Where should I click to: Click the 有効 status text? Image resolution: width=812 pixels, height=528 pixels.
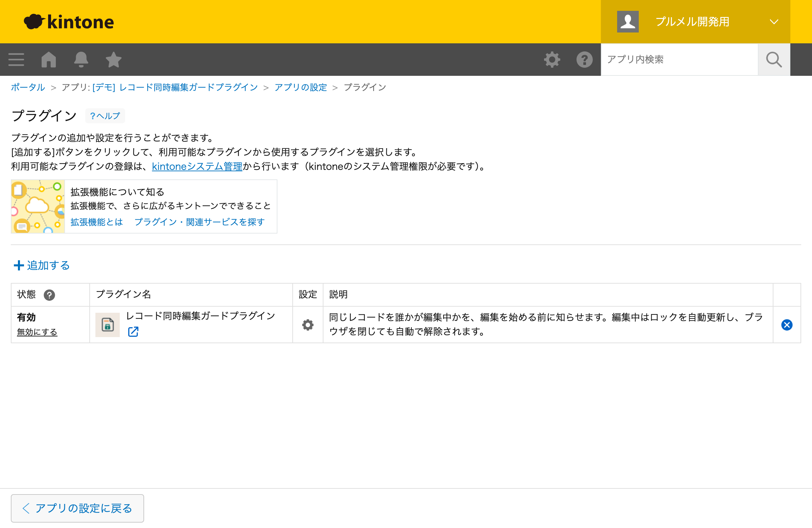point(26,317)
